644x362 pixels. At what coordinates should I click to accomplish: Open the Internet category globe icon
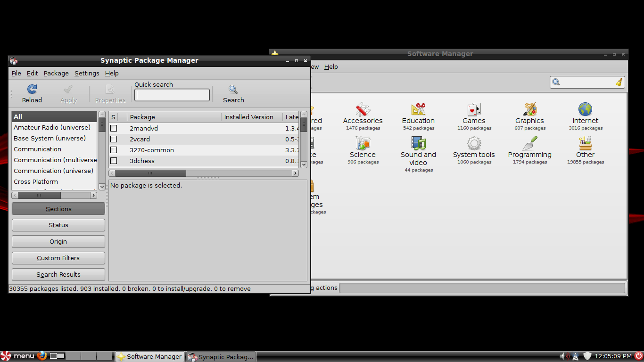pos(586,109)
